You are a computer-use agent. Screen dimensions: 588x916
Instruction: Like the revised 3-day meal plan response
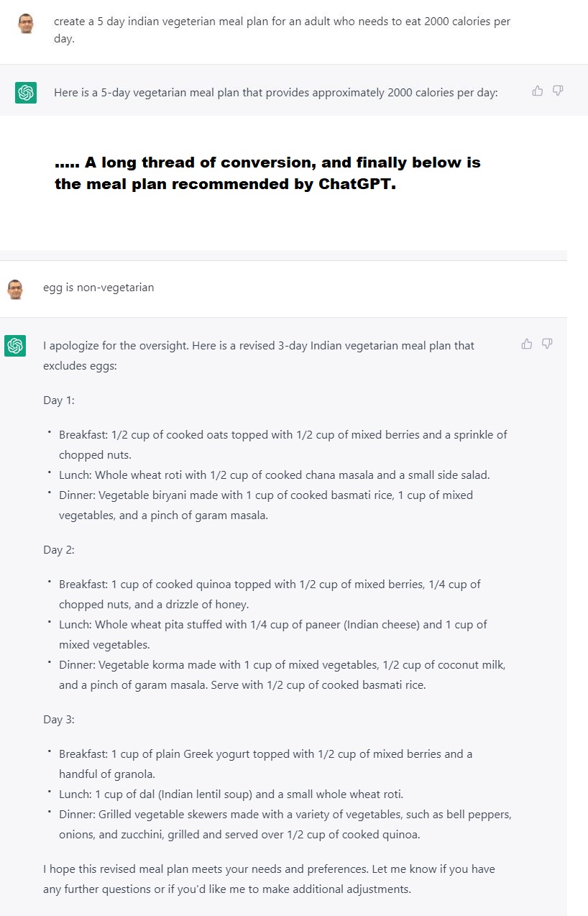tap(527, 344)
